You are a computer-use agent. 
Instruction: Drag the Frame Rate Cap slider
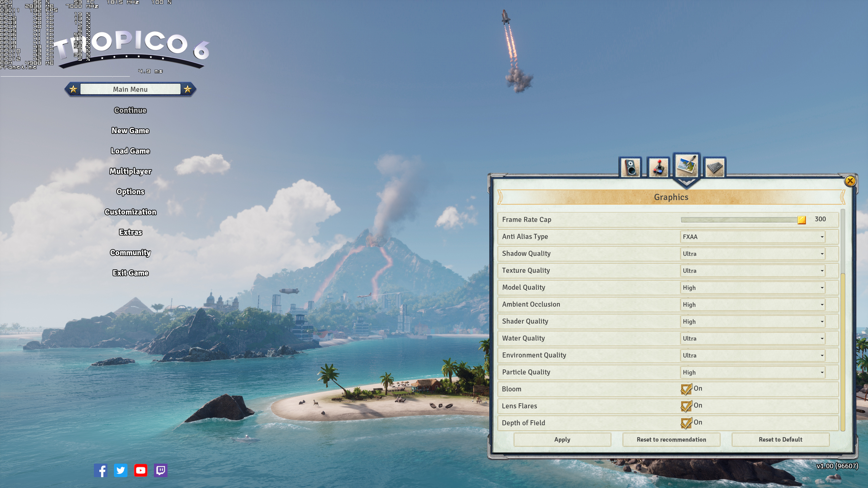click(801, 219)
